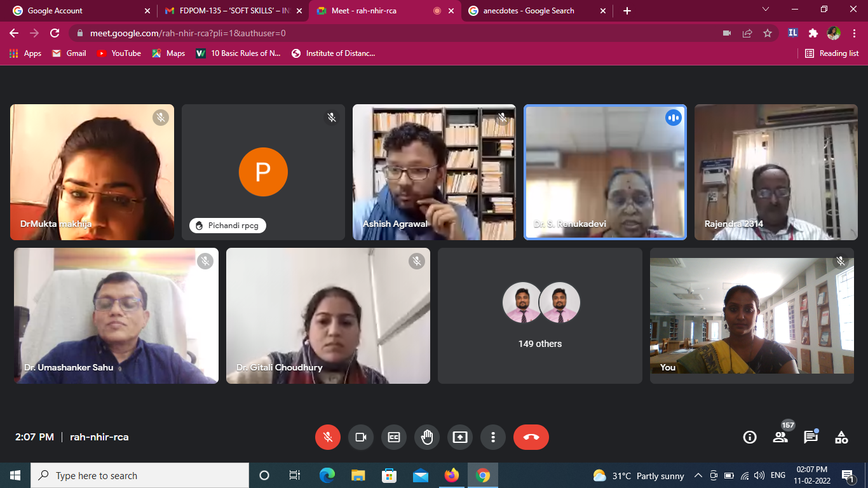The image size is (868, 488).
Task: Open the Reading list button
Action: [x=832, y=53]
